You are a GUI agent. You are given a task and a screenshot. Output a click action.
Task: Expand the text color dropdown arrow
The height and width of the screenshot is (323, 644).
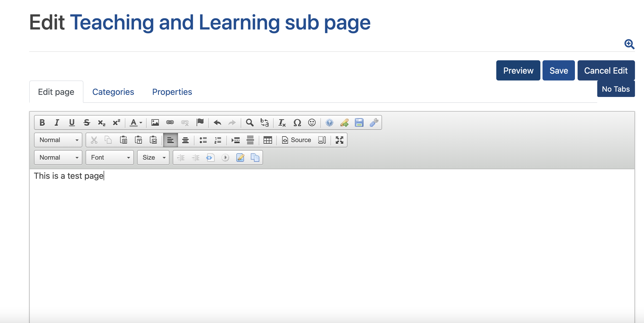141,122
